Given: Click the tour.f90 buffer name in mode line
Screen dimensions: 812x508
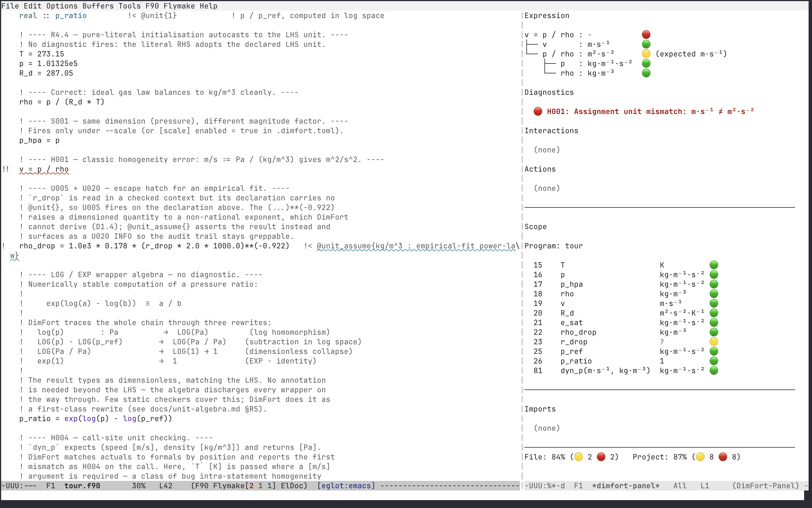Looking at the screenshot, I should pyautogui.click(x=82, y=486).
